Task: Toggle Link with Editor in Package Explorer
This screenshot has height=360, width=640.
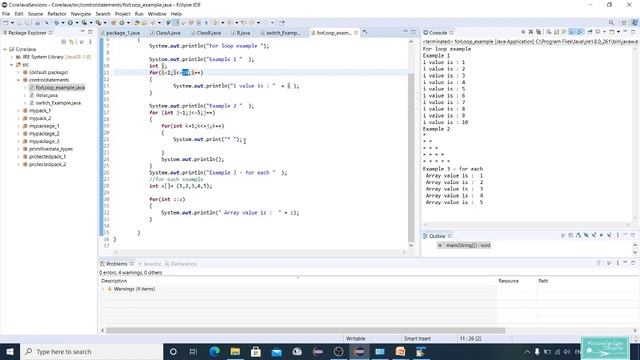Action: [71, 42]
